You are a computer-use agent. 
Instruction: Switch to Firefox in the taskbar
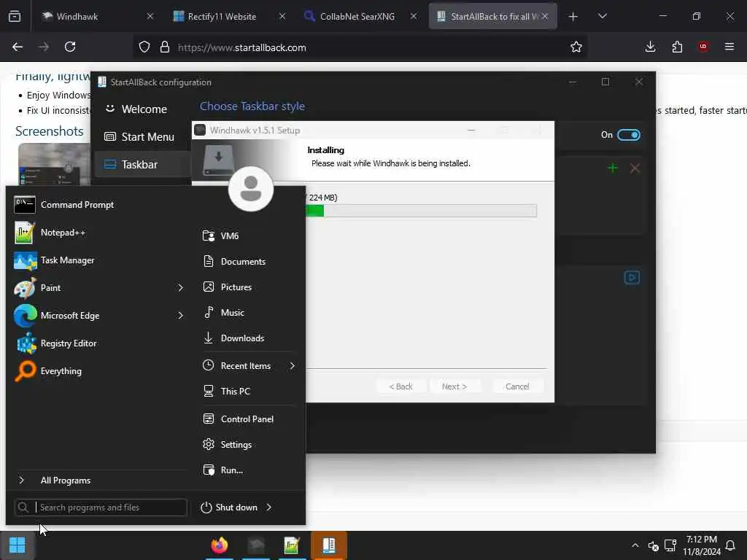click(x=219, y=545)
